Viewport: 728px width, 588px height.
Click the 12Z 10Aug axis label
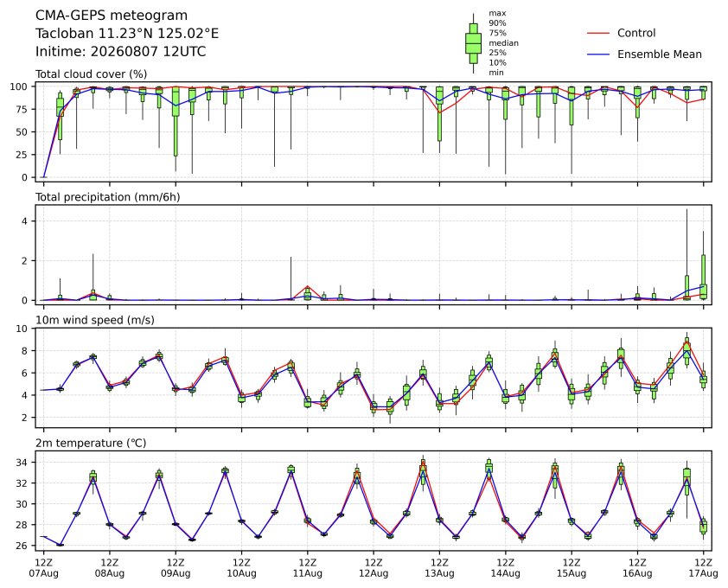(x=241, y=568)
